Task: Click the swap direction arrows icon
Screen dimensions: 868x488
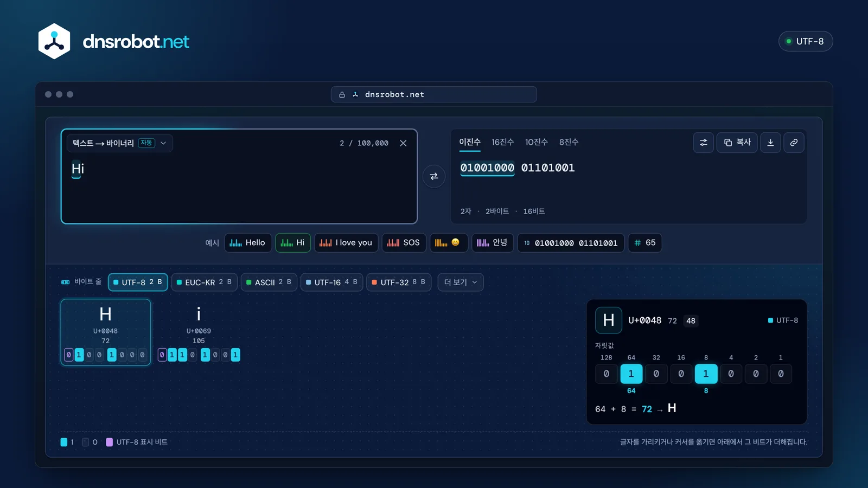Action: [434, 176]
